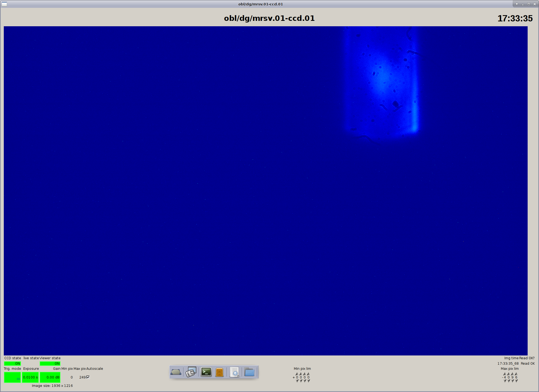Click the roll-up arrow in title bar
The width and height of the screenshot is (539, 392).
(517, 4)
